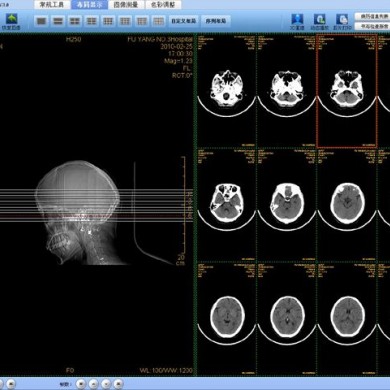Click the round down-arrow next frame button

(x=106, y=384)
